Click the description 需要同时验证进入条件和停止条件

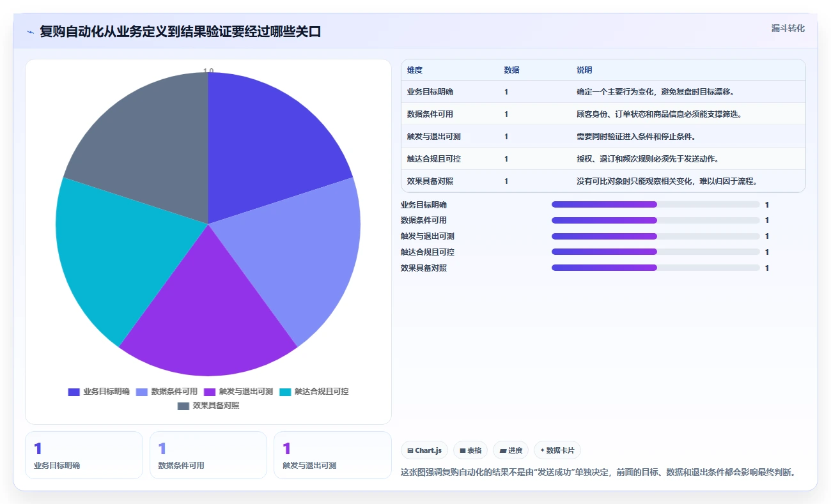tap(637, 137)
